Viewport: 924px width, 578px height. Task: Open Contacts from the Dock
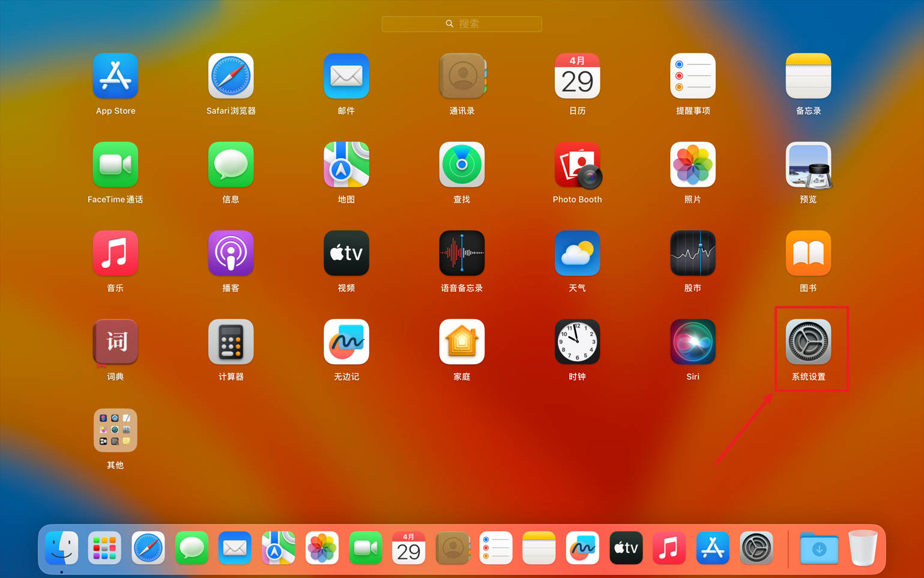(453, 548)
